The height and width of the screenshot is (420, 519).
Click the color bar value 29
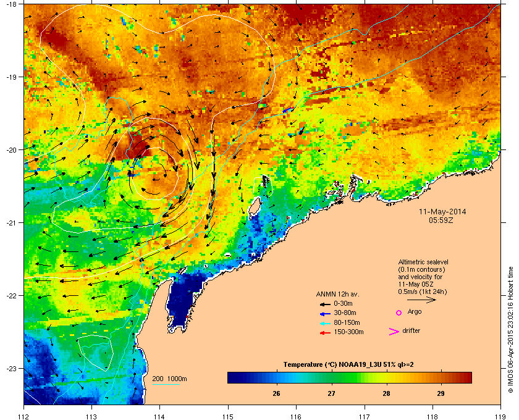coord(441,393)
